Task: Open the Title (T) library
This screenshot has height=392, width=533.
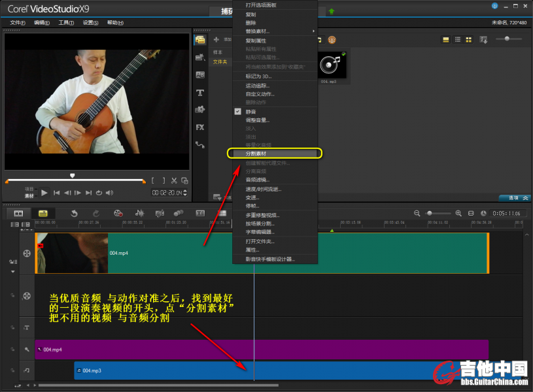Action: point(200,92)
